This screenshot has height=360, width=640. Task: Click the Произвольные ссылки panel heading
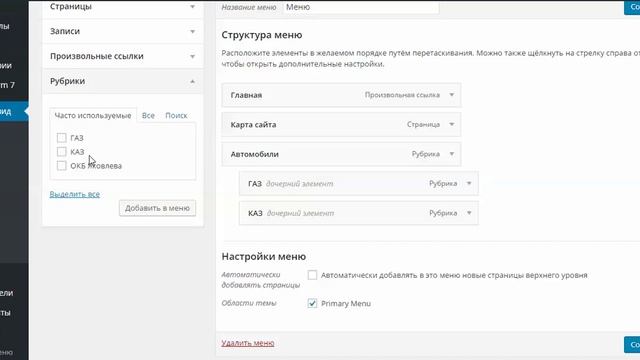tap(122, 56)
